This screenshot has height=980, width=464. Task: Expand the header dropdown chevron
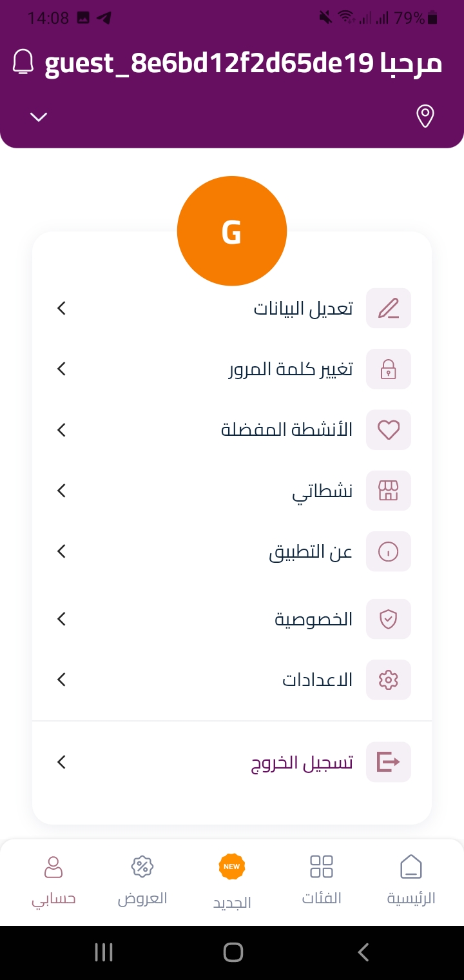point(39,117)
